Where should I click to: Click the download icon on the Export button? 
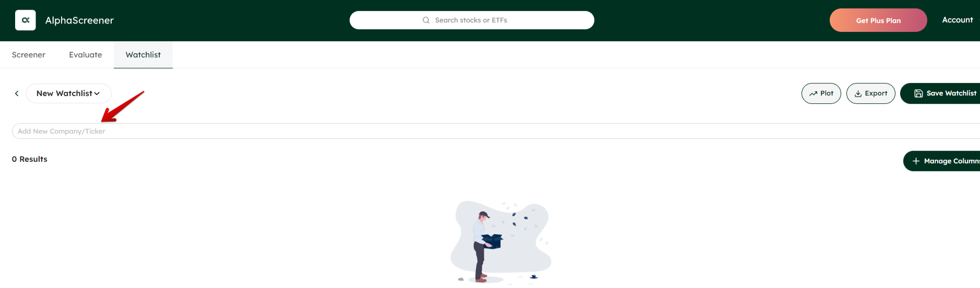(858, 94)
